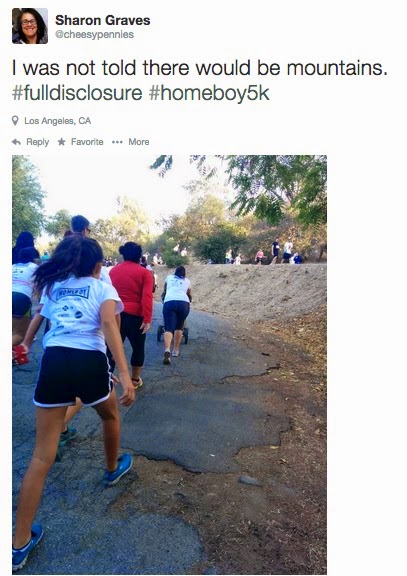Viewport: 407px width, 576px height.
Task: Open the Sharon Graves profile name link
Action: click(x=102, y=20)
